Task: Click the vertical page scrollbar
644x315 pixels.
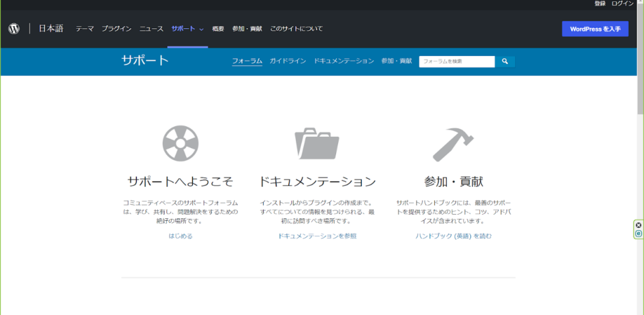Action: 640,60
